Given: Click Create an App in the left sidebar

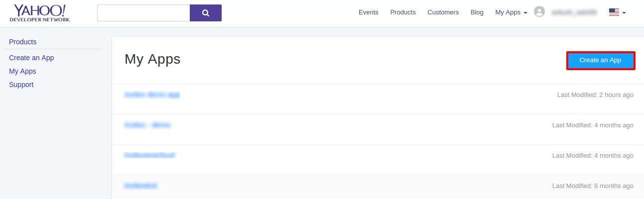Looking at the screenshot, I should [31, 58].
